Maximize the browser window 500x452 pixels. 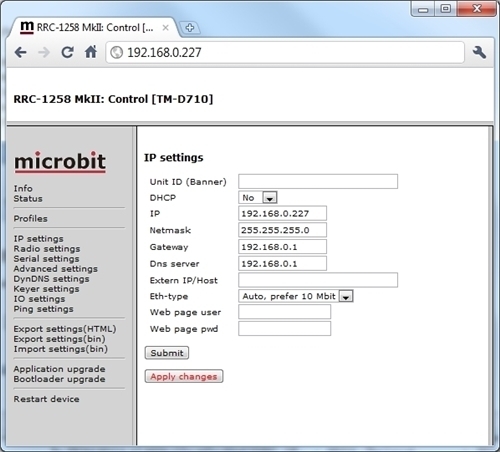point(445,9)
